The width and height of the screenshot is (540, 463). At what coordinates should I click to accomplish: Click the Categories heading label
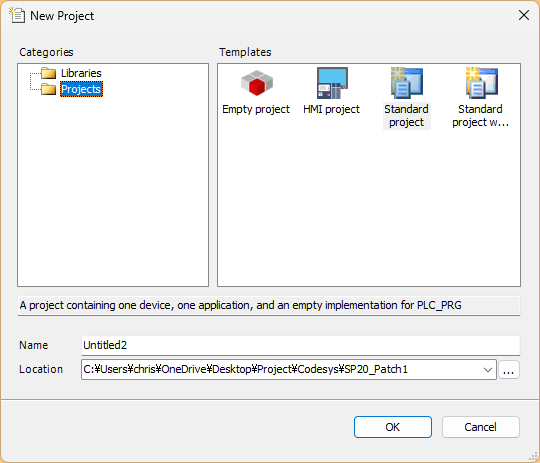click(46, 52)
